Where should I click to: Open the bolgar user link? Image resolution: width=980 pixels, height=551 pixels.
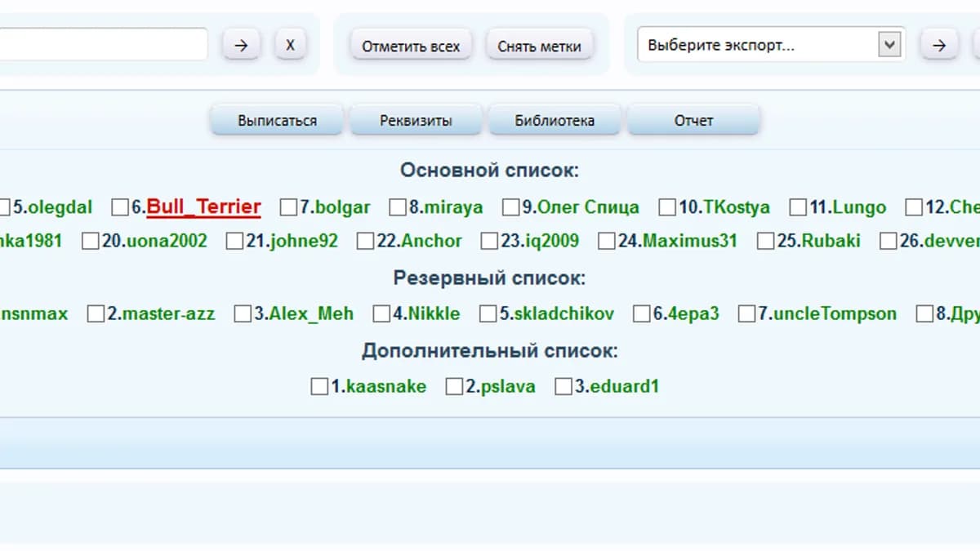343,207
